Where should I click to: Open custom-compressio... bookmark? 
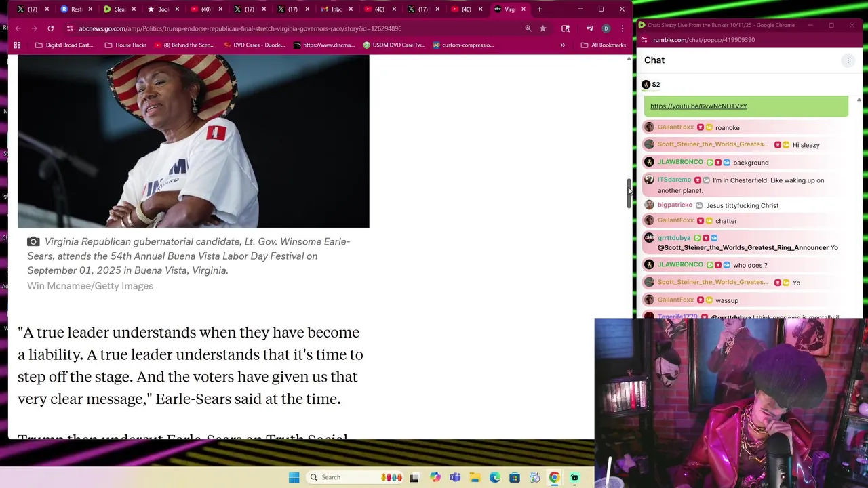pyautogui.click(x=463, y=45)
